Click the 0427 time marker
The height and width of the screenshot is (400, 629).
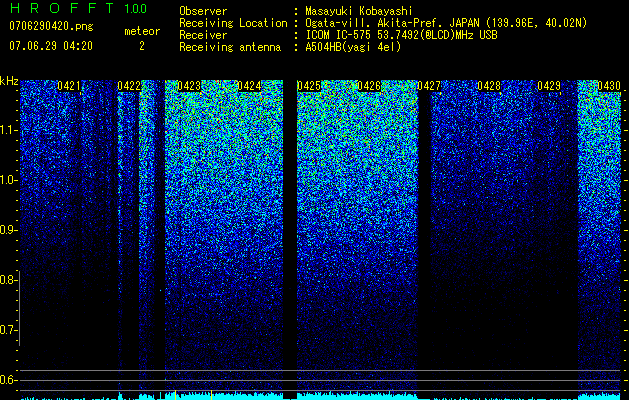click(x=429, y=86)
